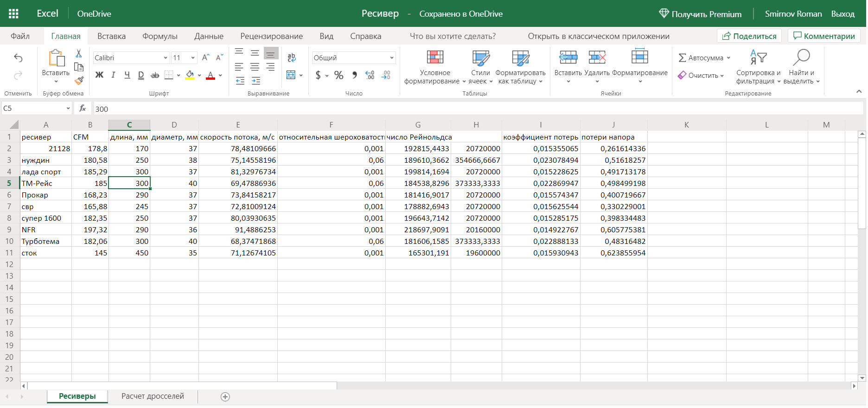This screenshot has height=408, width=868.
Task: Click the Copy icon in the clipboard group
Action: tap(79, 67)
